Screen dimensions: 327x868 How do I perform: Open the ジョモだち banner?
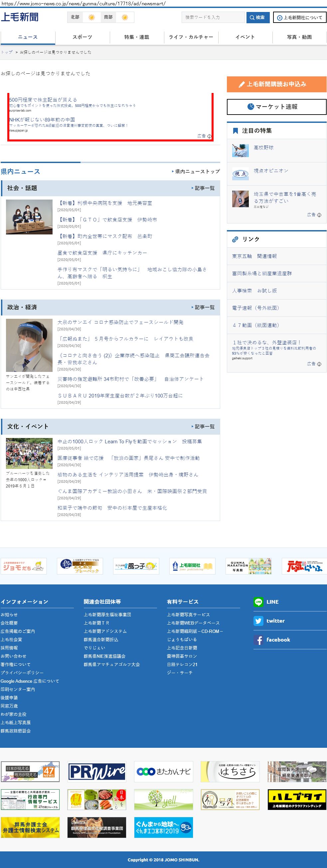pyautogui.click(x=24, y=566)
